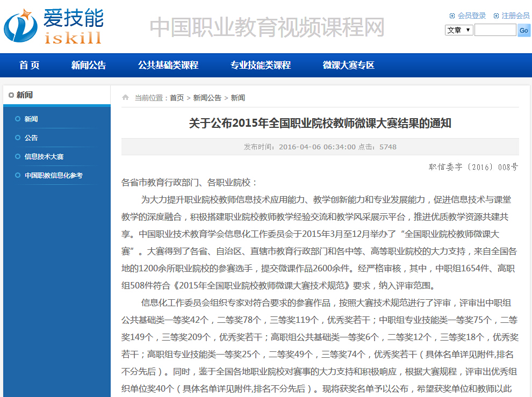Click the icon beside 注册会员

pyautogui.click(x=496, y=16)
